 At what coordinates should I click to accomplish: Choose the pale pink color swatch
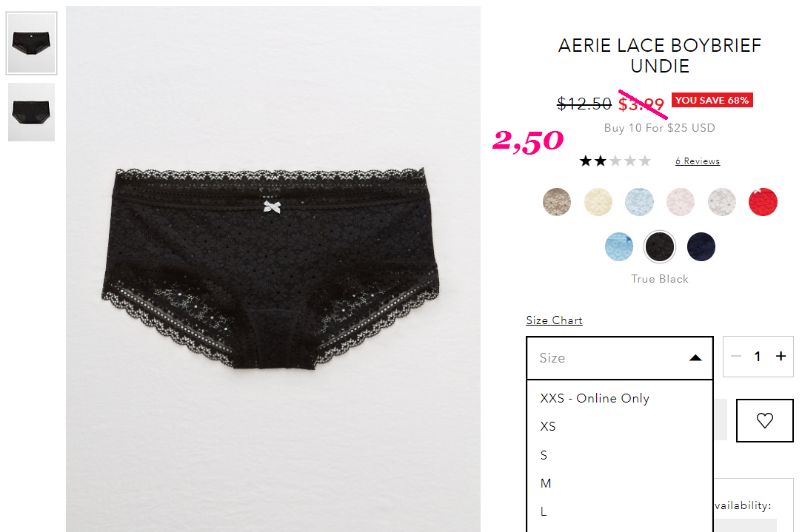pyautogui.click(x=681, y=202)
